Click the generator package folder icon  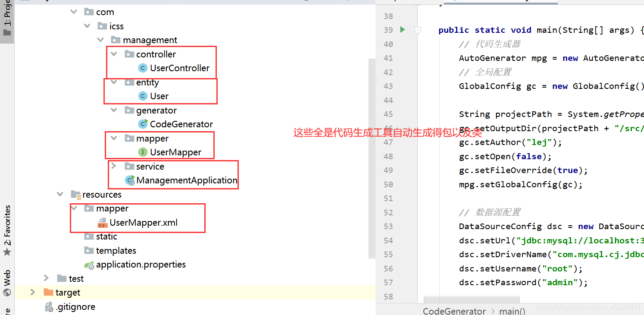(x=129, y=110)
